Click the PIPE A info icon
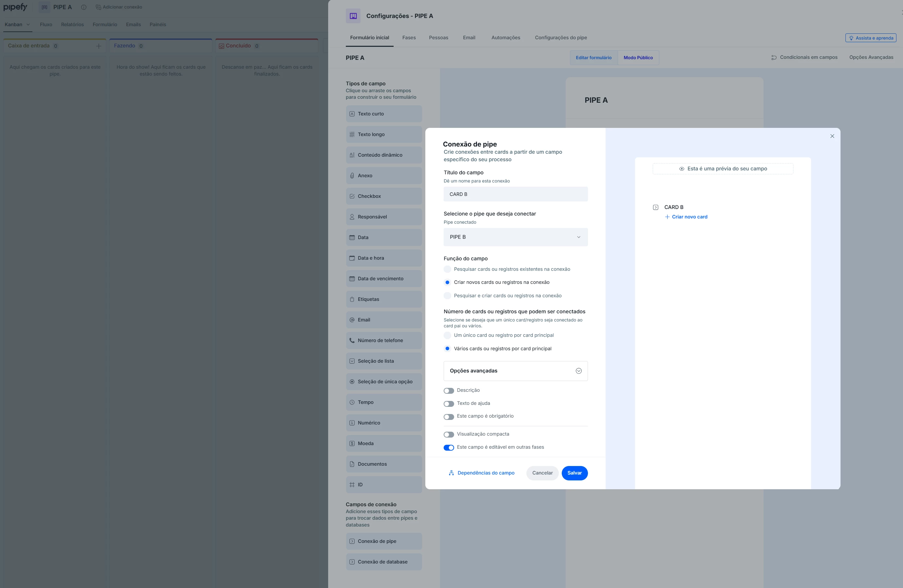Image resolution: width=903 pixels, height=588 pixels. (84, 7)
